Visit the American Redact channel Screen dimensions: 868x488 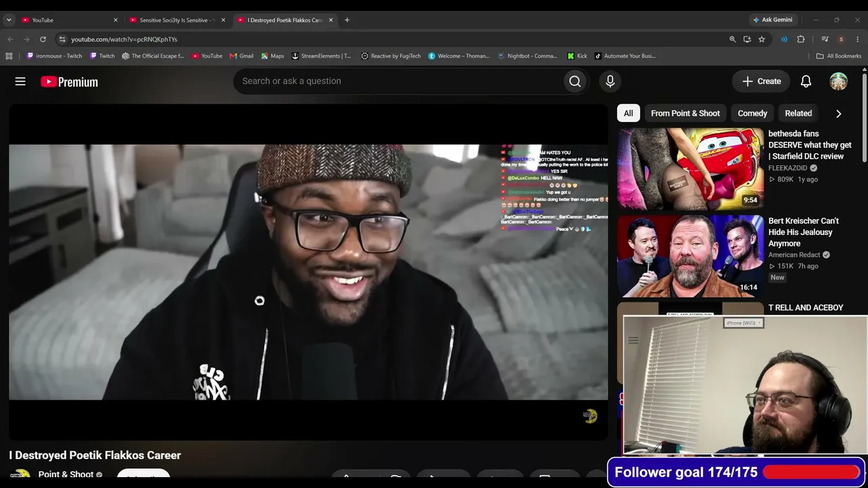tap(794, 255)
